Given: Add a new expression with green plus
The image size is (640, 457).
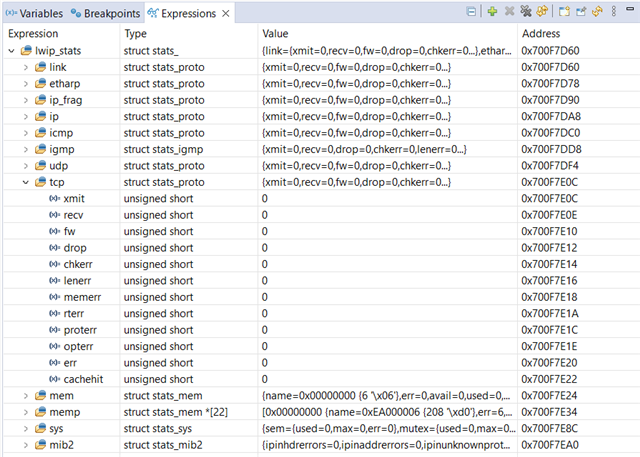Looking at the screenshot, I should [492, 11].
